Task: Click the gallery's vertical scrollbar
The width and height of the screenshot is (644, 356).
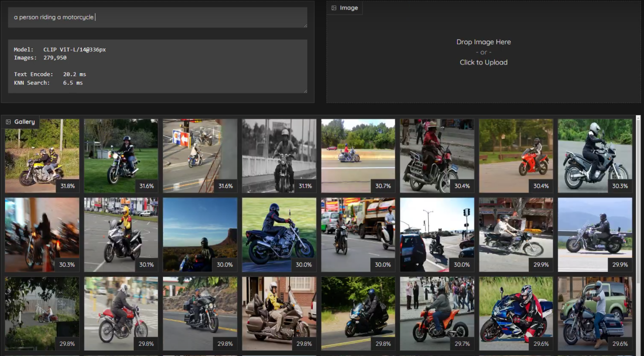Action: click(x=638, y=201)
